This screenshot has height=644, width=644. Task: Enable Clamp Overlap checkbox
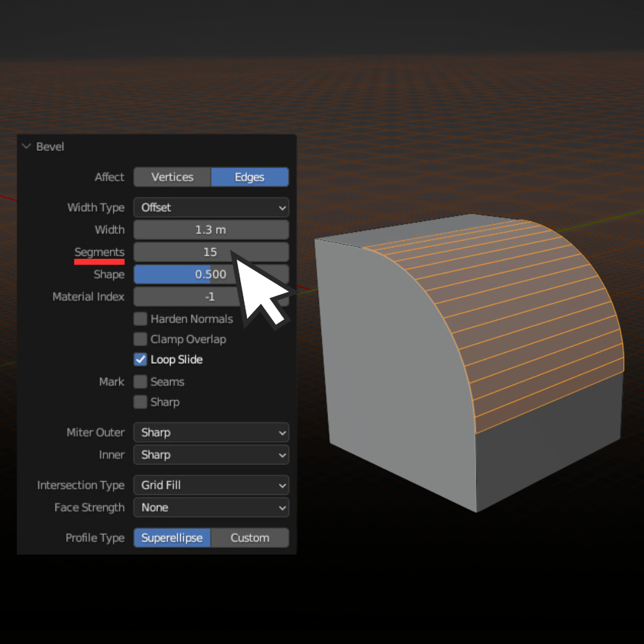click(141, 339)
